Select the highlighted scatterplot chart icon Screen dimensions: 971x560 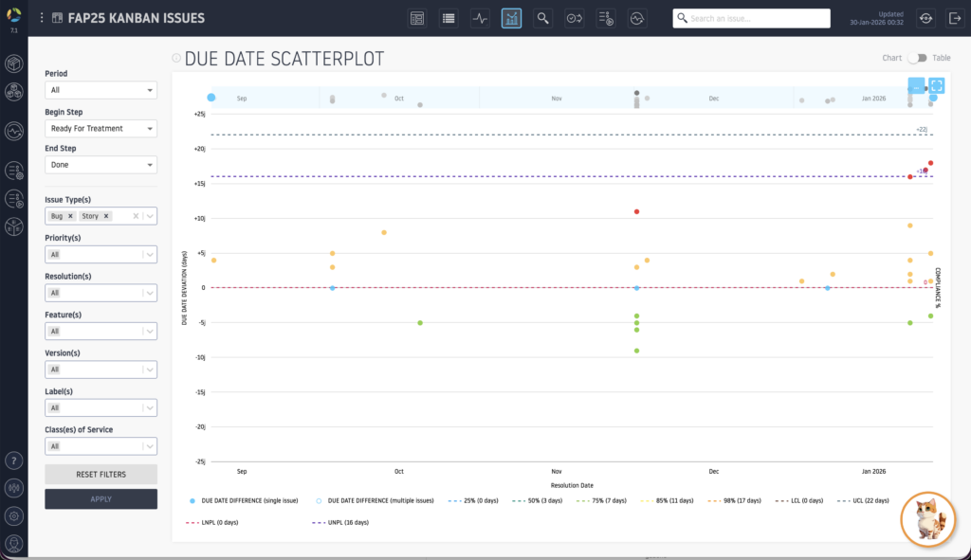pos(511,18)
